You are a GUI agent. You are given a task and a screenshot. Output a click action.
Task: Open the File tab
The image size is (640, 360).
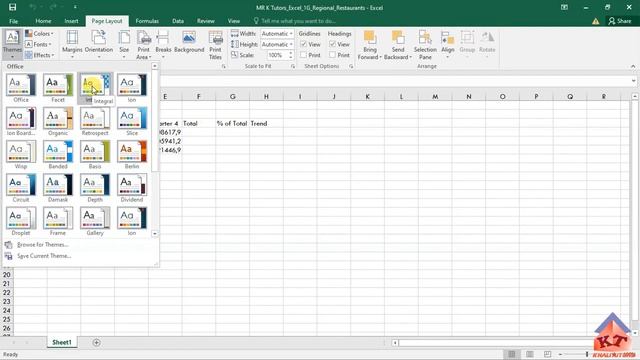13,21
